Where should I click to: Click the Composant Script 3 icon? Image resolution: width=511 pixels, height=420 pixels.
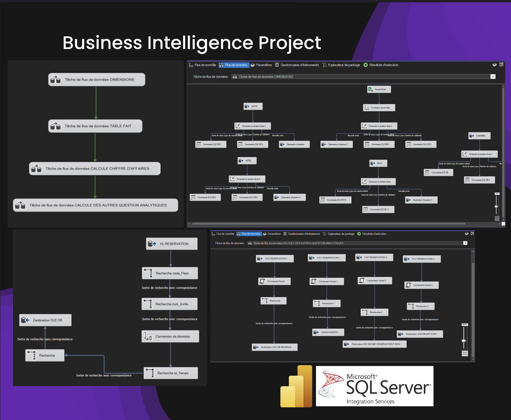[408, 285]
